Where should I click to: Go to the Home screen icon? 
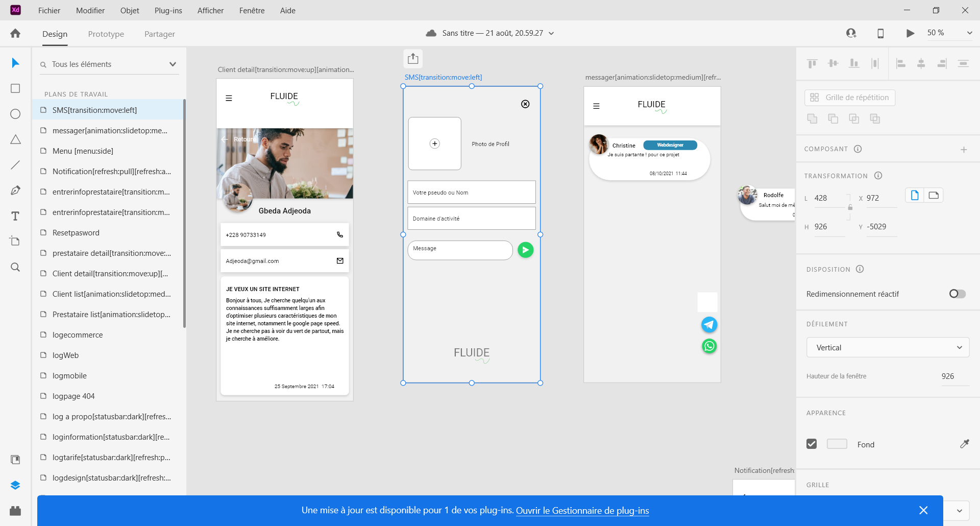(x=15, y=33)
